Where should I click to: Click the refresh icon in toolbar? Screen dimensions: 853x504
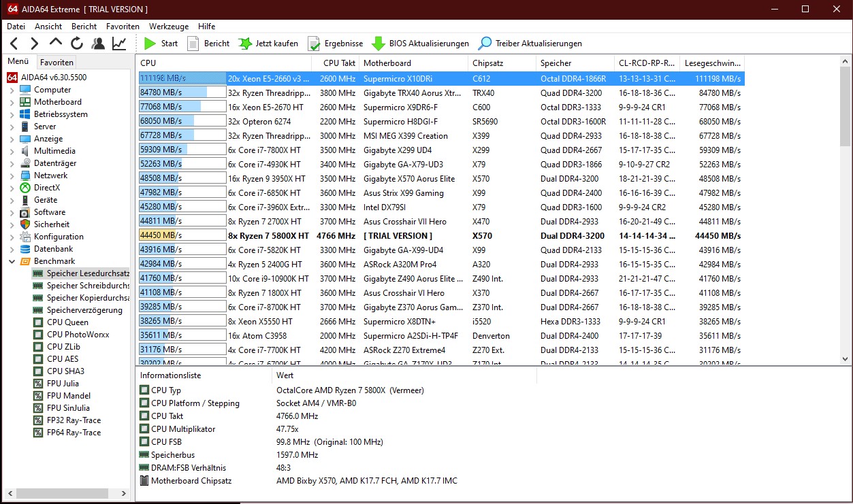[x=77, y=44]
